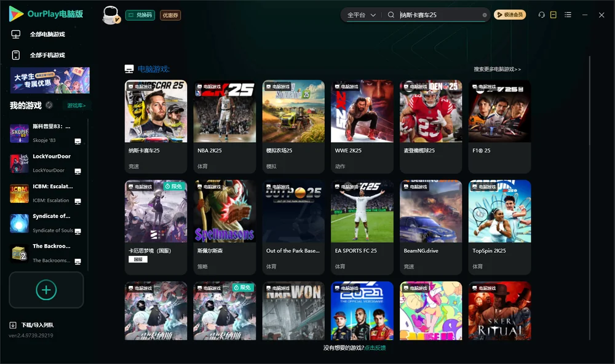Click the version text ver:2.4.9739.29219
Viewport: 615px width, 364px height.
[31, 336]
